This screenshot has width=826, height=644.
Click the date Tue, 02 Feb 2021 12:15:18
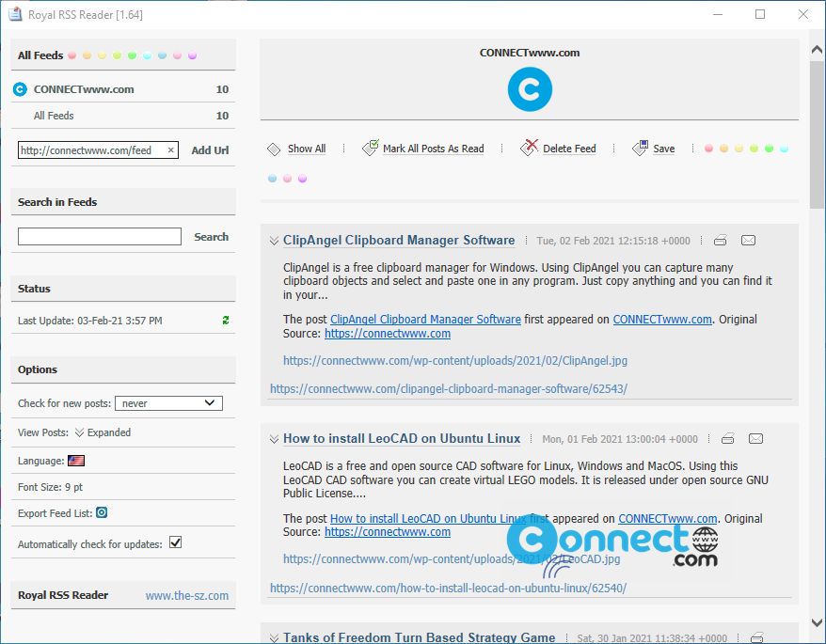tap(613, 241)
